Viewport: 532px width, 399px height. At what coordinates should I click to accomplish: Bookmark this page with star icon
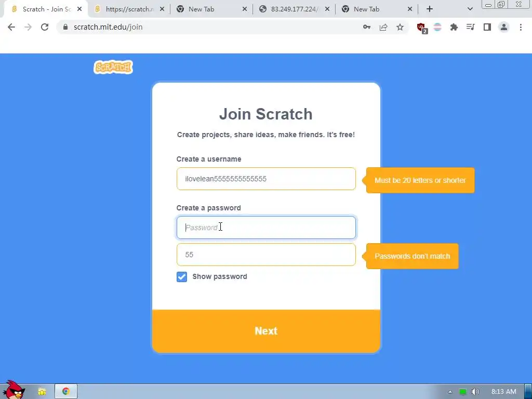click(x=400, y=27)
